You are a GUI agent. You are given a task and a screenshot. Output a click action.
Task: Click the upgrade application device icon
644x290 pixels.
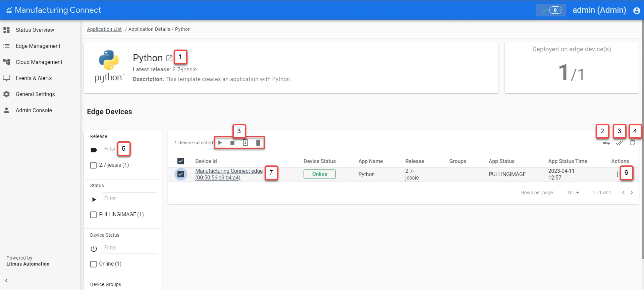click(x=245, y=143)
